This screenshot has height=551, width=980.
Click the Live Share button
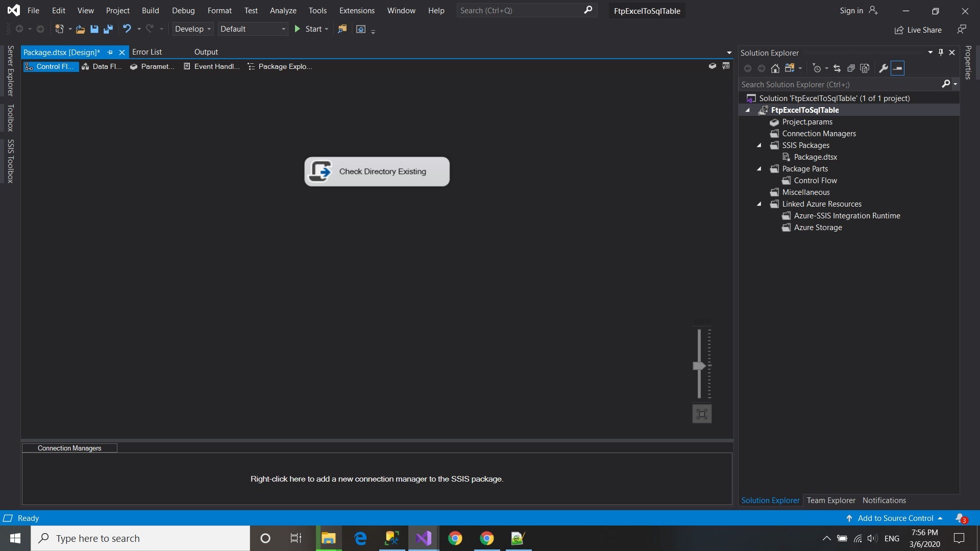pos(918,30)
